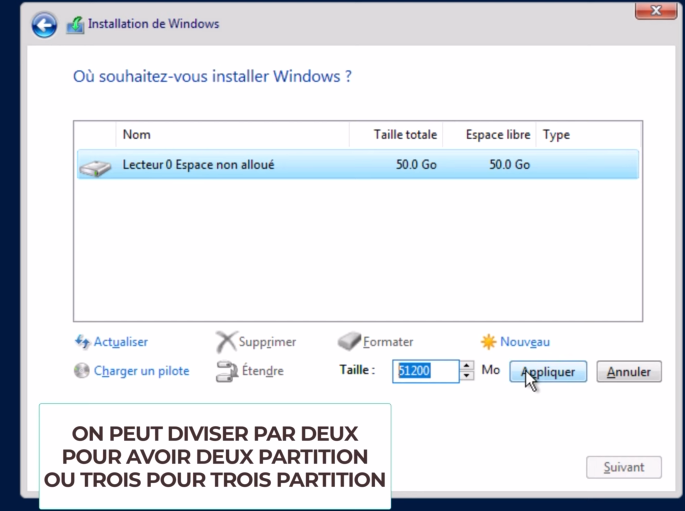
Task: Close the Installation de Windows window
Action: (656, 10)
